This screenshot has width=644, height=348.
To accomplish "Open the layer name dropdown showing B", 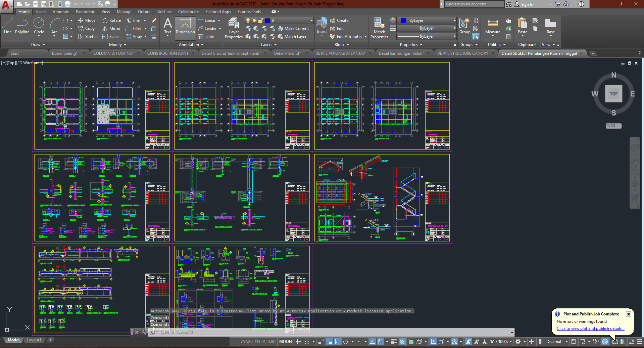I will (289, 20).
